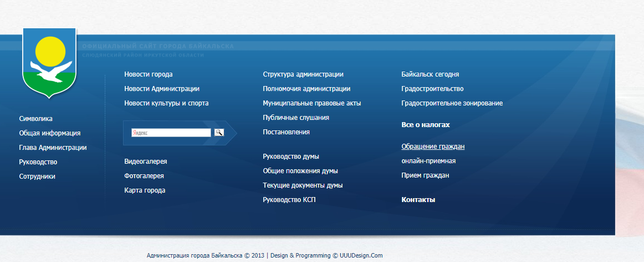Go to Публичные слушания page
Screen dimensions: 644x262
point(296,118)
